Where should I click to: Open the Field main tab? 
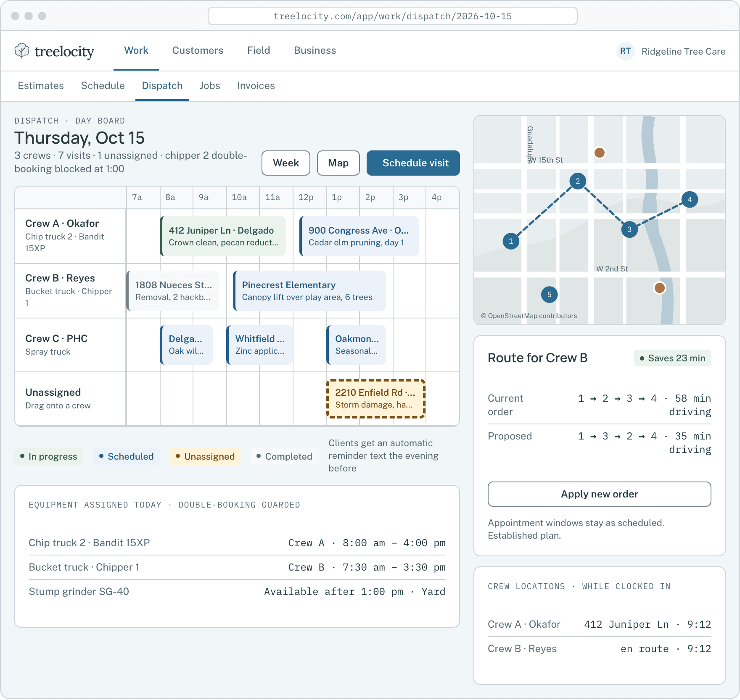259,50
